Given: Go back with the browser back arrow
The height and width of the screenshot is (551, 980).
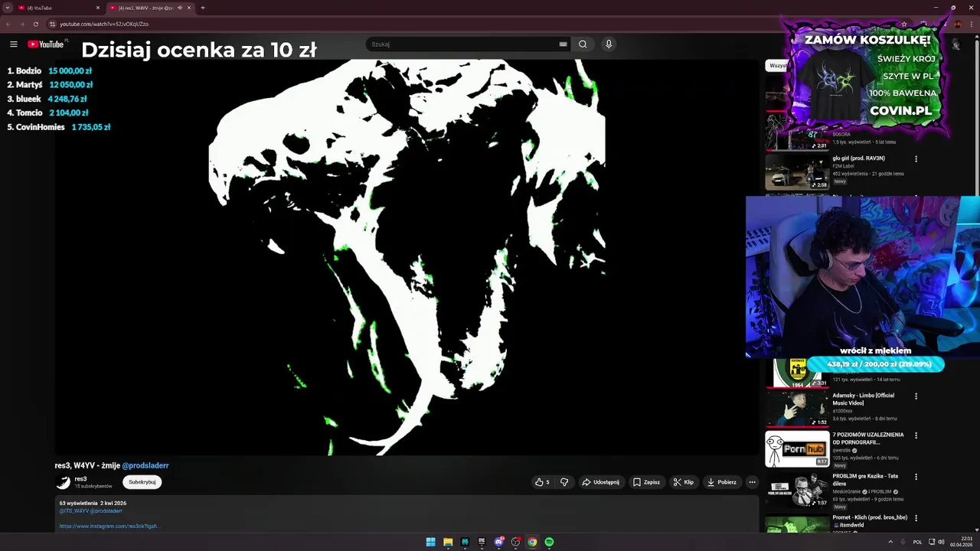Looking at the screenshot, I should pyautogui.click(x=8, y=24).
